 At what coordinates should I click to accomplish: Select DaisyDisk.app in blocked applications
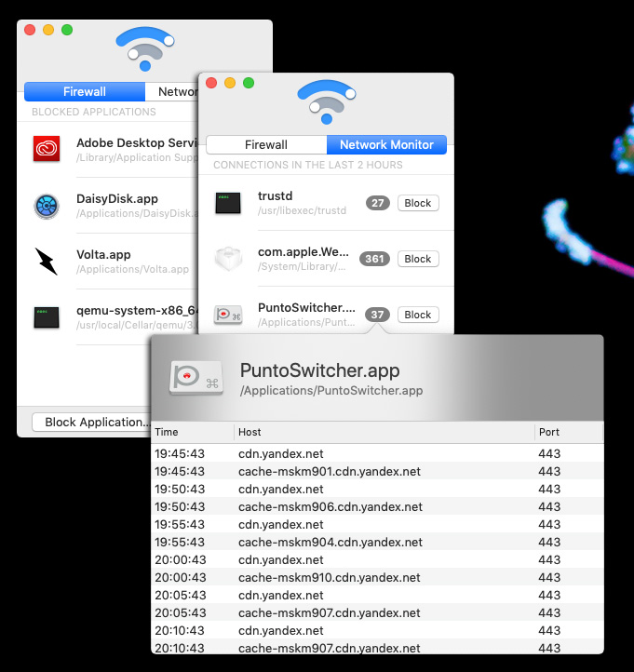(x=117, y=199)
